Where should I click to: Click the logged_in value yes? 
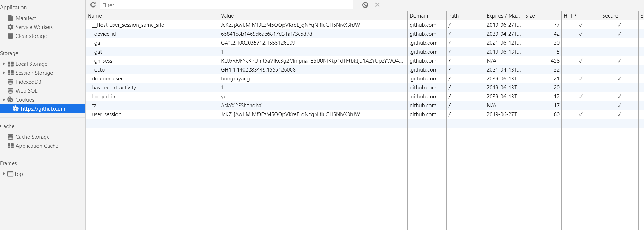pos(225,97)
